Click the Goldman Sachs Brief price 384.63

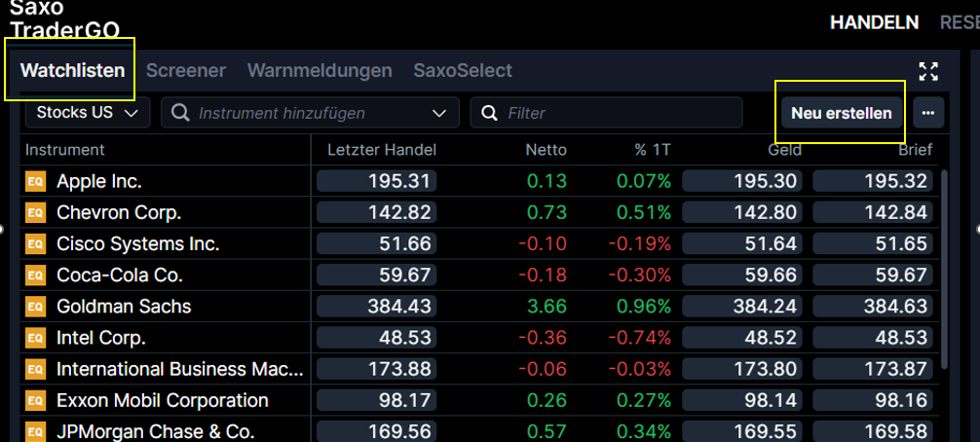(x=873, y=307)
